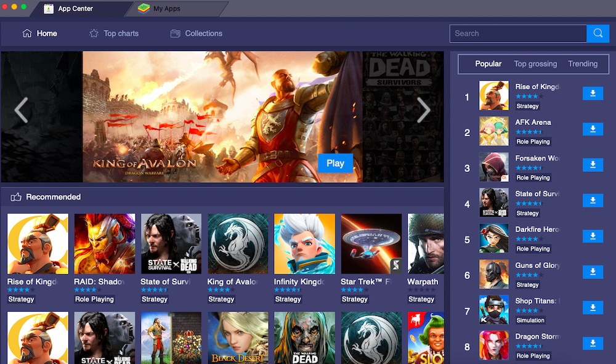Open Guns of Glory icon ranked 6
This screenshot has height=364, width=616.
[x=494, y=274]
